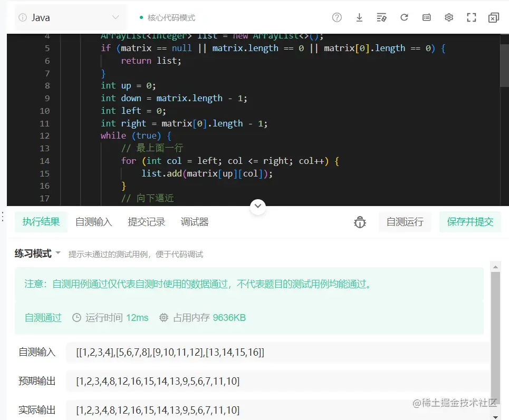Click the 自测输入 matrix value field
This screenshot has height=420, width=509.
pos(278,352)
